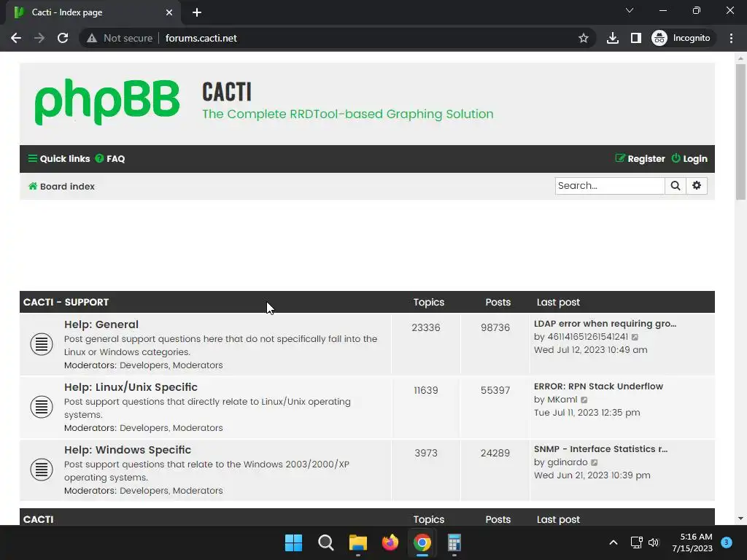Open last post 'SNMP - Interface Statistics r…'
The width and height of the screenshot is (747, 560).
pyautogui.click(x=601, y=449)
